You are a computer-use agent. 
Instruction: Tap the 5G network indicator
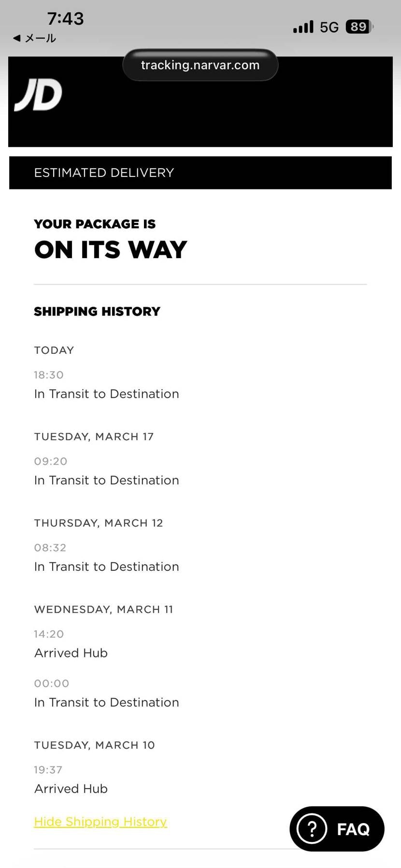tap(329, 27)
